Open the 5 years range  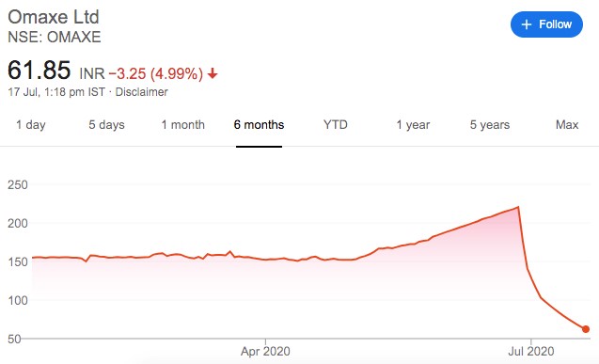490,125
